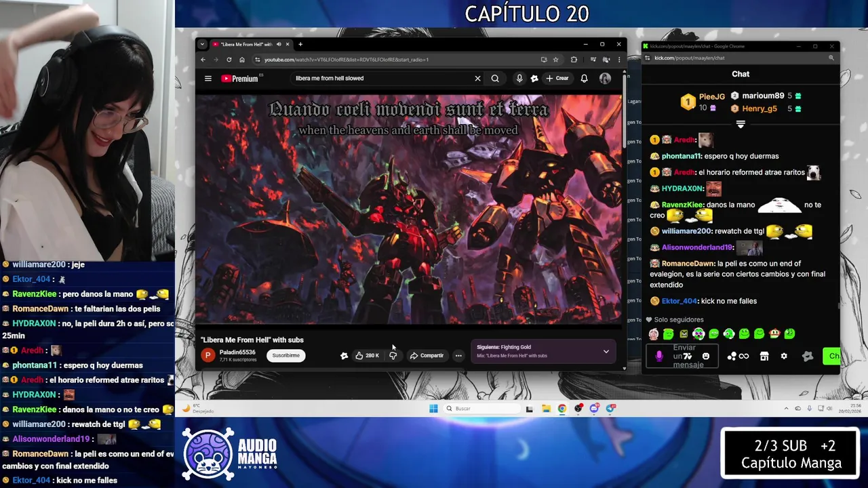Open the browser home page
868x488 pixels.
click(x=242, y=60)
